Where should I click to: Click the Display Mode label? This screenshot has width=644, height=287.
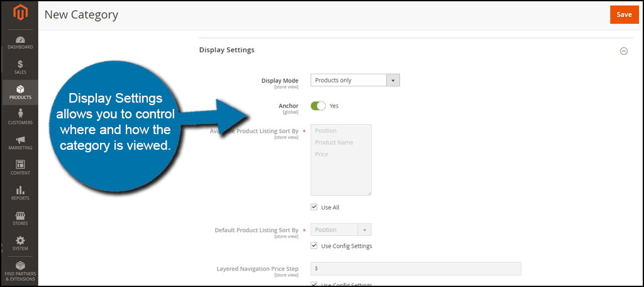(280, 81)
